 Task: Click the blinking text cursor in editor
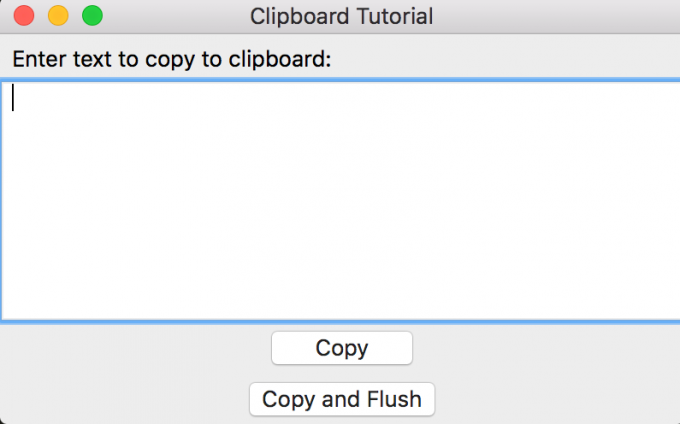[x=13, y=98]
